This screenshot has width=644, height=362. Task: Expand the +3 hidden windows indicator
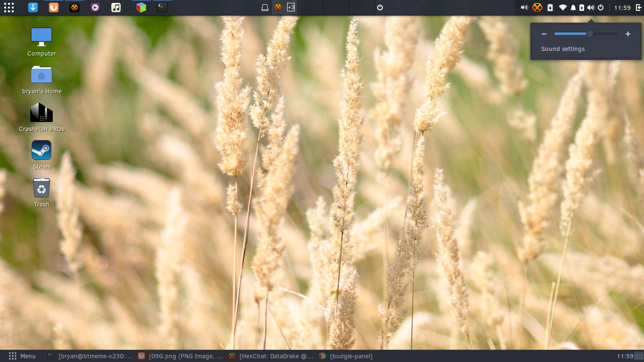pos(291,8)
